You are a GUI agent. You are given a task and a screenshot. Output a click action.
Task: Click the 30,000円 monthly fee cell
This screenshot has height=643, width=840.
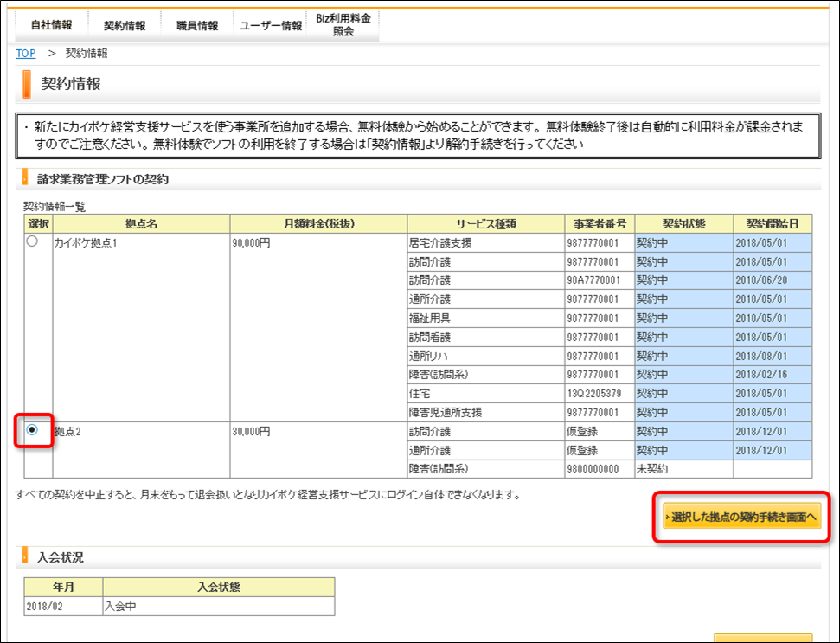click(x=318, y=450)
